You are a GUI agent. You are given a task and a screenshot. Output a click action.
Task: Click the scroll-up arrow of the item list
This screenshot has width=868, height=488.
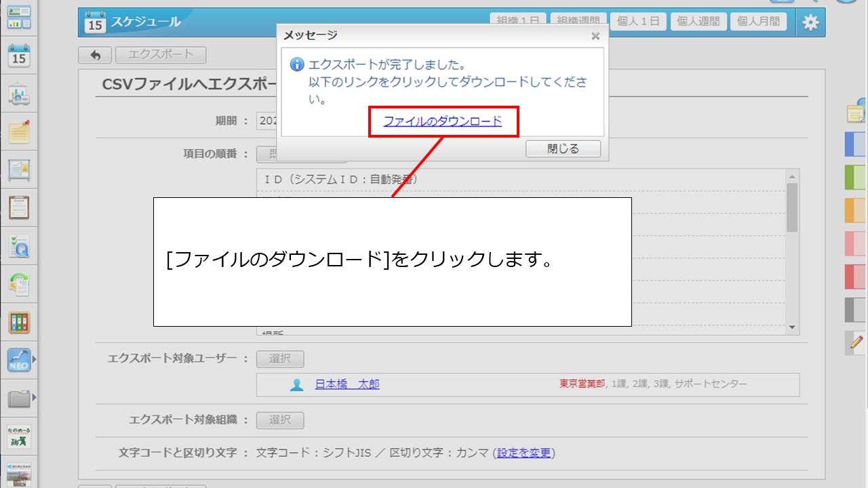[791, 176]
